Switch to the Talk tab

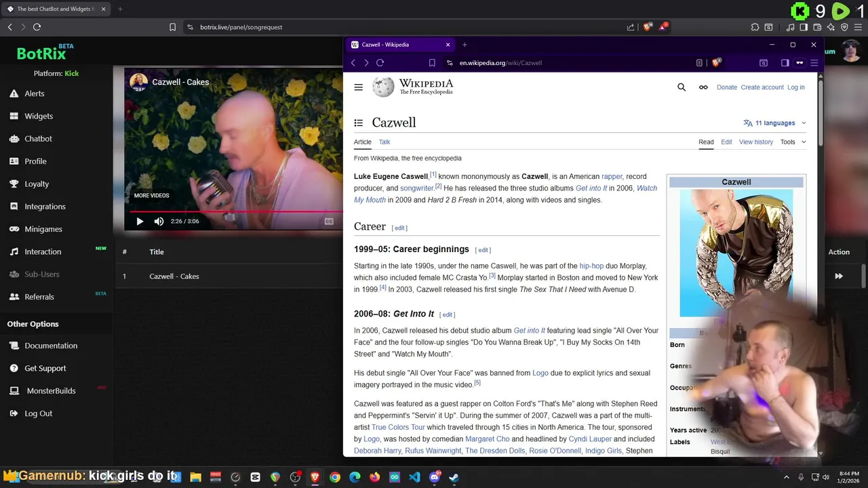coord(384,142)
